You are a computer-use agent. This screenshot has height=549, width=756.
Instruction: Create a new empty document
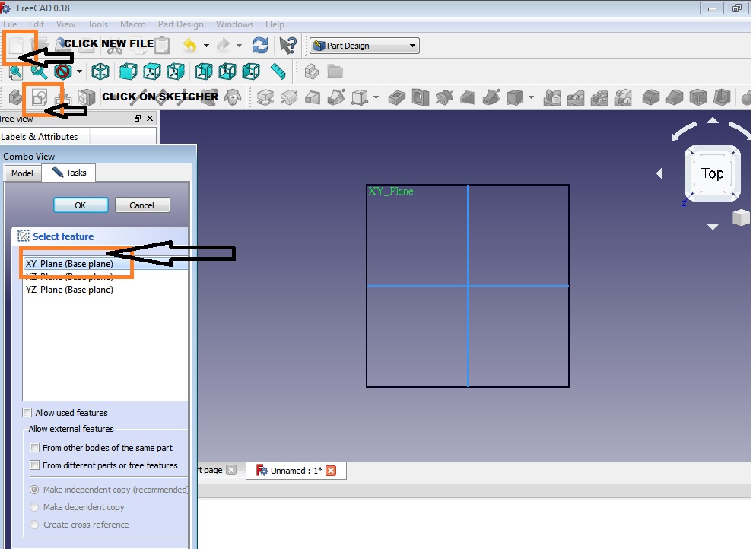point(16,46)
